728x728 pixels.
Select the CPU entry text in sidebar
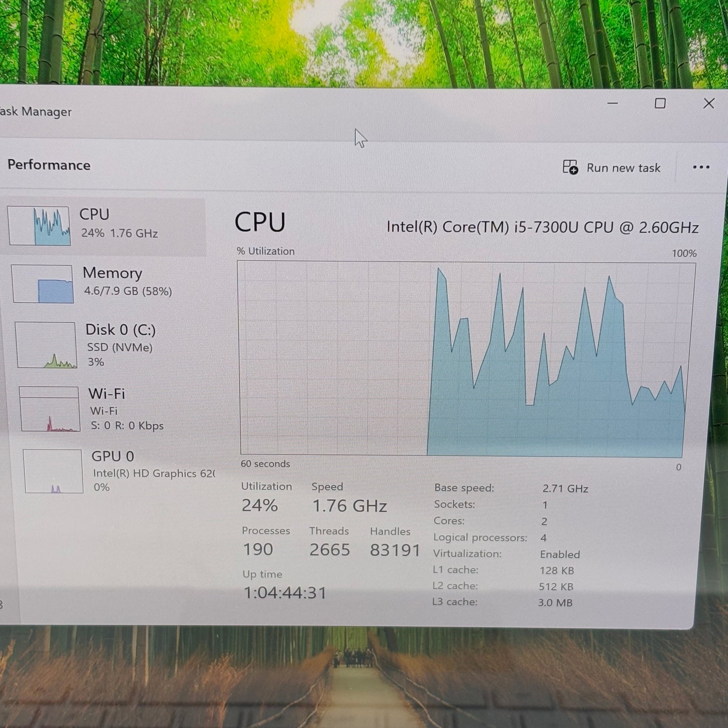pos(94,214)
